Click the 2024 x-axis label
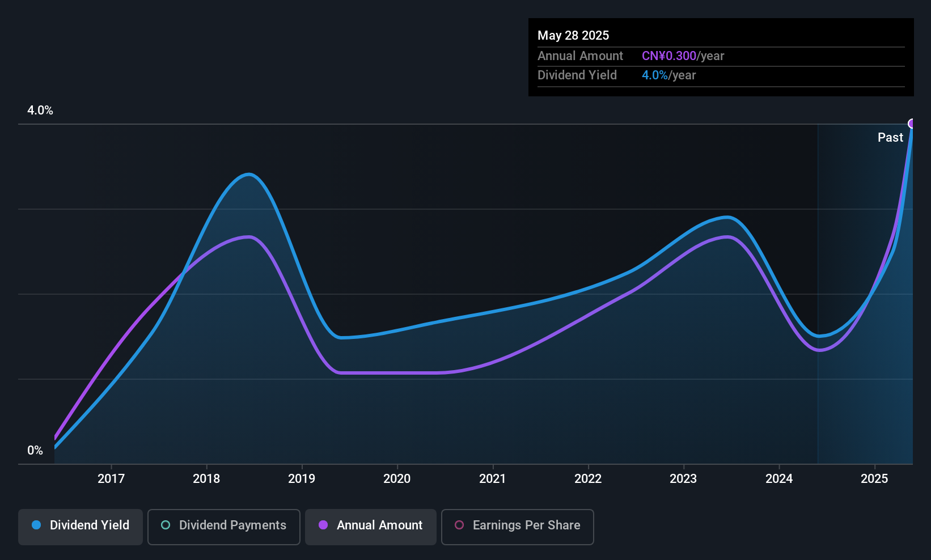Viewport: 931px width, 560px height. point(779,479)
